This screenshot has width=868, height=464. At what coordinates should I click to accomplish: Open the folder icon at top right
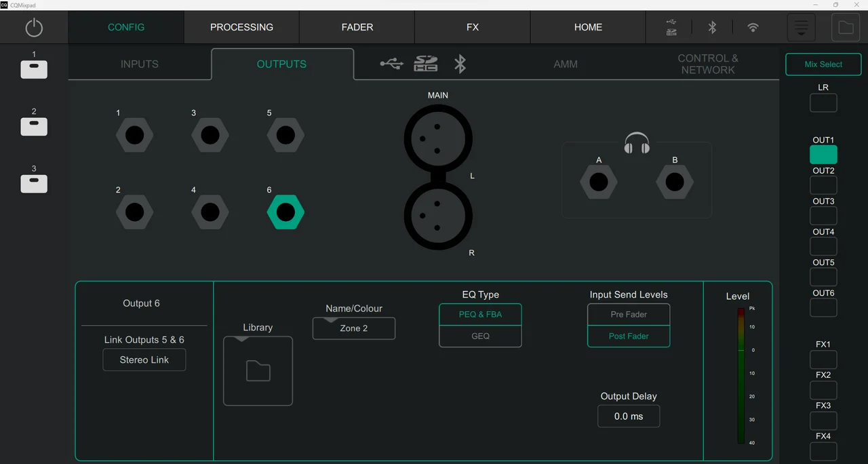846,28
